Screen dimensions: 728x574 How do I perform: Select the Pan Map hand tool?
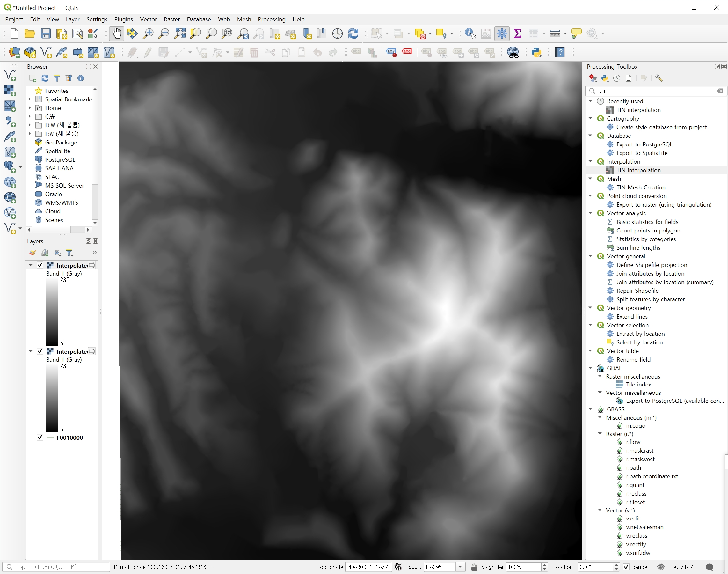117,33
